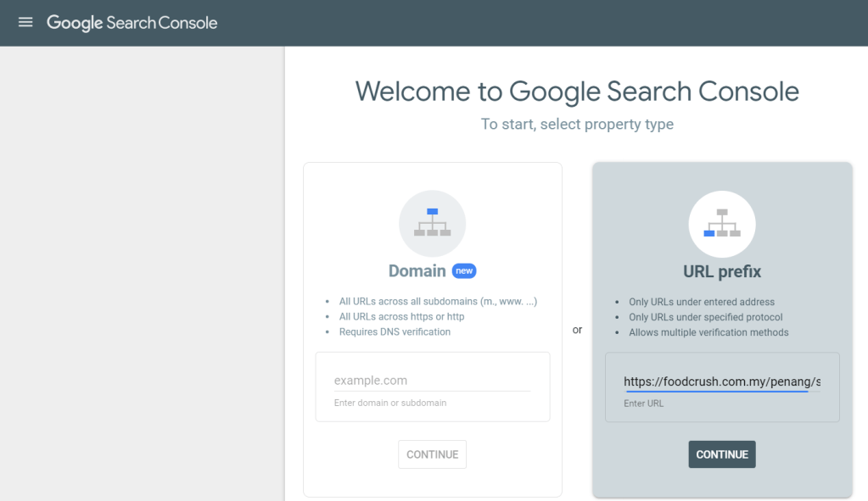Click "Only URLs under entered address" bullet
This screenshot has width=868, height=501.
(701, 302)
